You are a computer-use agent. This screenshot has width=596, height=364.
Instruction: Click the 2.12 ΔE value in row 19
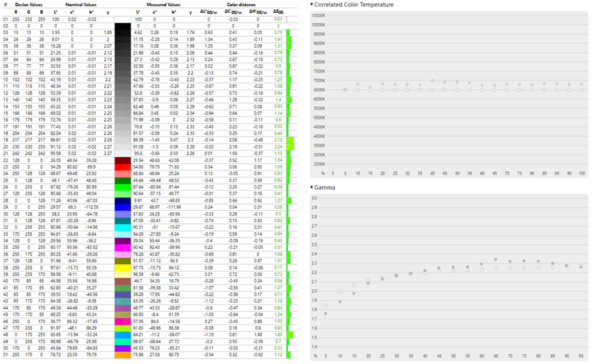277,139
